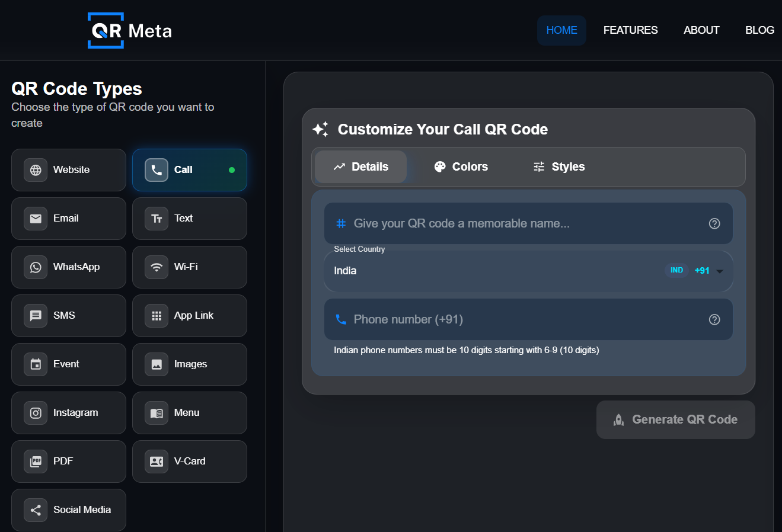Click the Images picture icon
Image resolution: width=782 pixels, height=532 pixels.
pyautogui.click(x=157, y=364)
